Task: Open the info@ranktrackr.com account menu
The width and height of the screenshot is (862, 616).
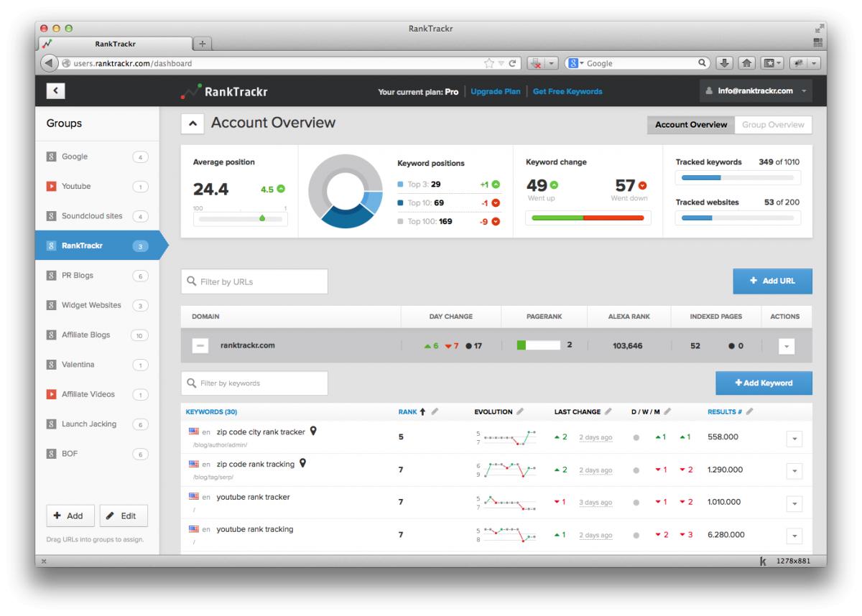Action: (x=756, y=91)
